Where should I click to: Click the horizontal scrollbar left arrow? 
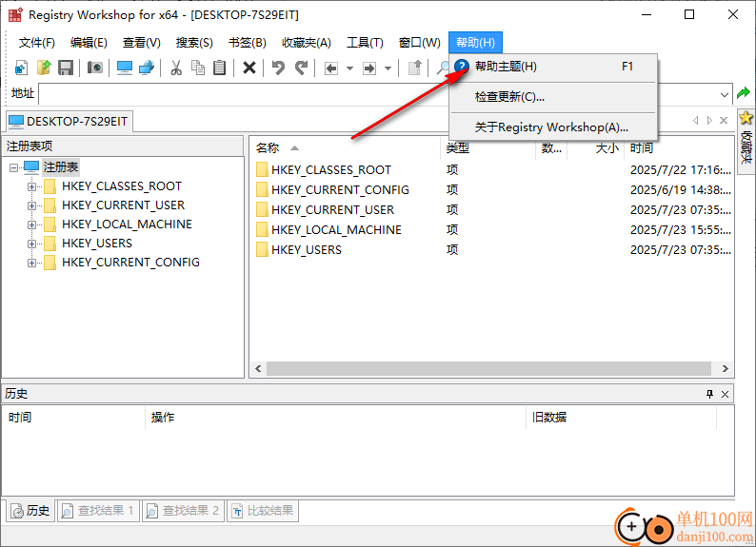258,369
